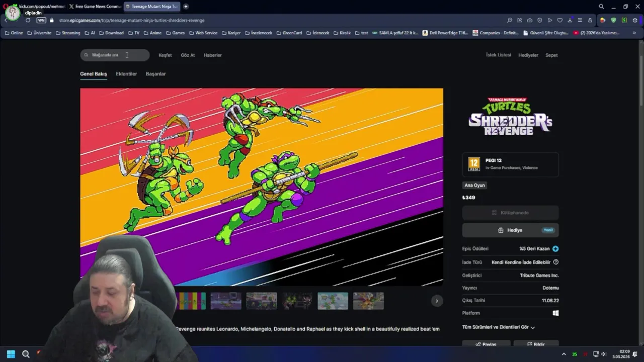Click the Tribute Games Inc. developer link

pos(539,276)
